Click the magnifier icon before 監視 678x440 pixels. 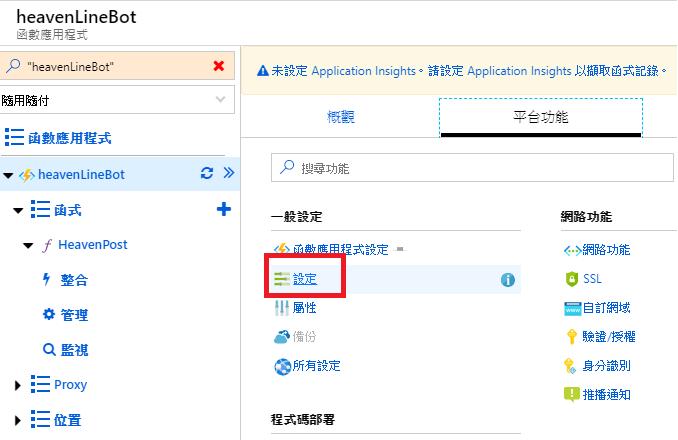[49, 349]
